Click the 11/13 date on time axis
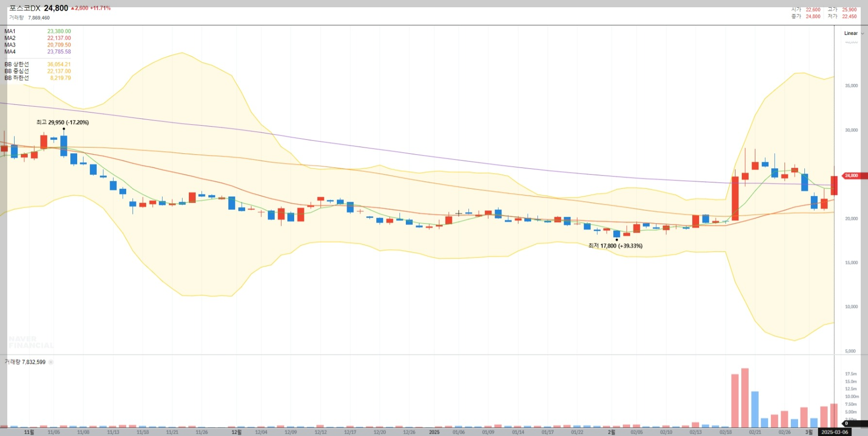The height and width of the screenshot is (436, 868). click(113, 432)
